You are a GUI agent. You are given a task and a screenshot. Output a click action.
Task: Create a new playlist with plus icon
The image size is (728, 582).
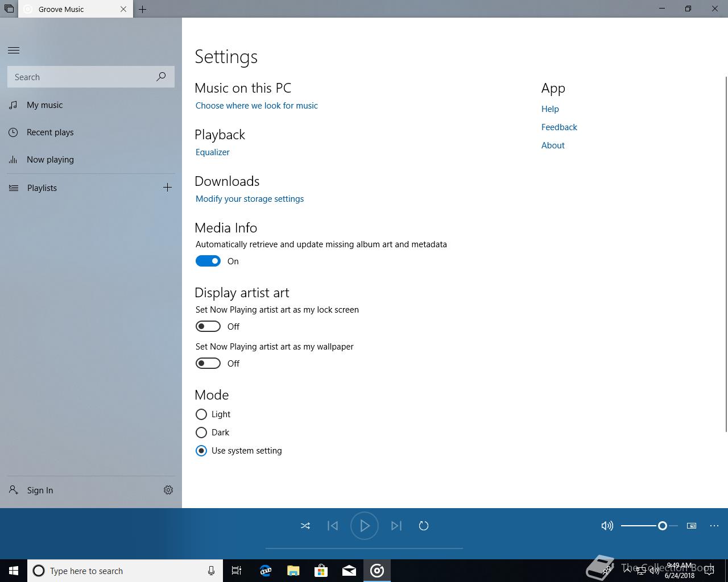coord(168,188)
